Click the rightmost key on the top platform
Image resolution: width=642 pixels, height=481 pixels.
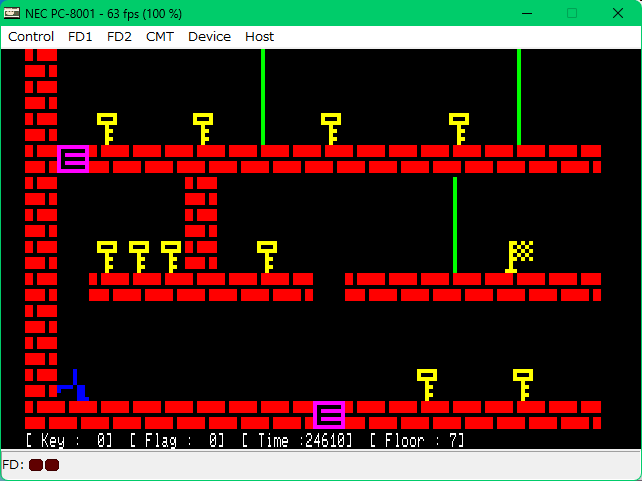tap(459, 128)
